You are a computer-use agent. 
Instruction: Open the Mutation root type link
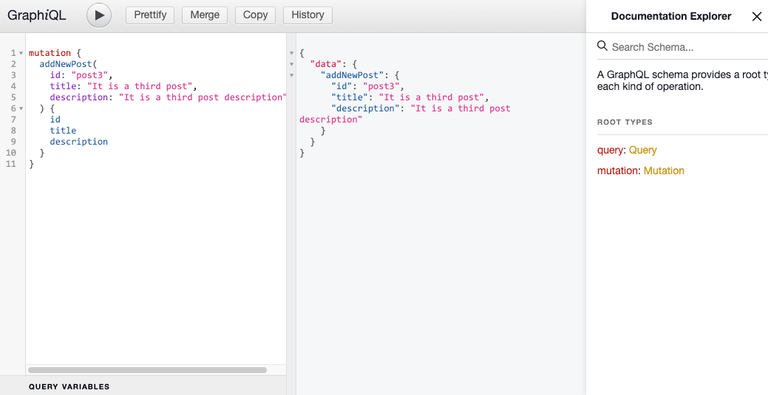pyautogui.click(x=664, y=171)
